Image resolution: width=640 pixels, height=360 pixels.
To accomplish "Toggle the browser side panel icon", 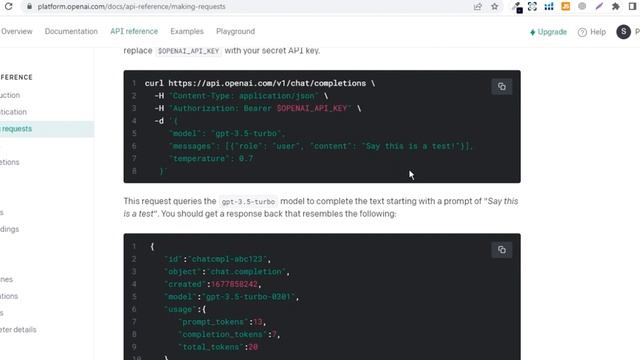I will pyautogui.click(x=633, y=7).
